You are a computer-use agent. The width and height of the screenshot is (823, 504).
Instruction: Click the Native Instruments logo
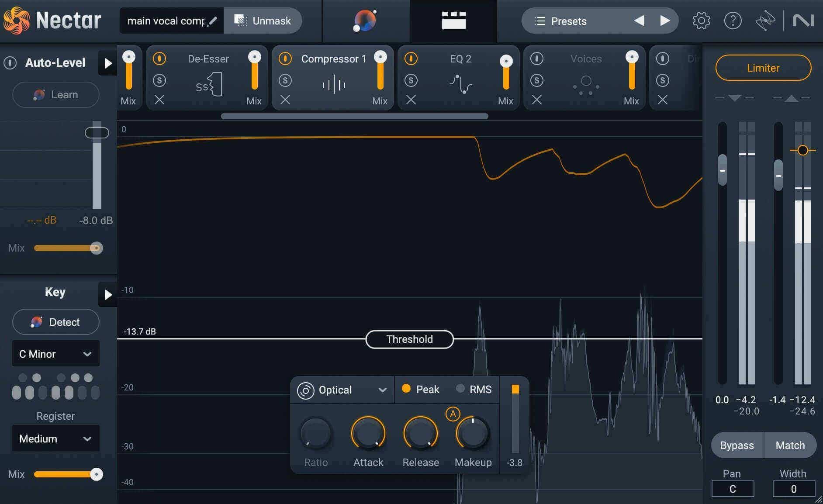(x=803, y=21)
